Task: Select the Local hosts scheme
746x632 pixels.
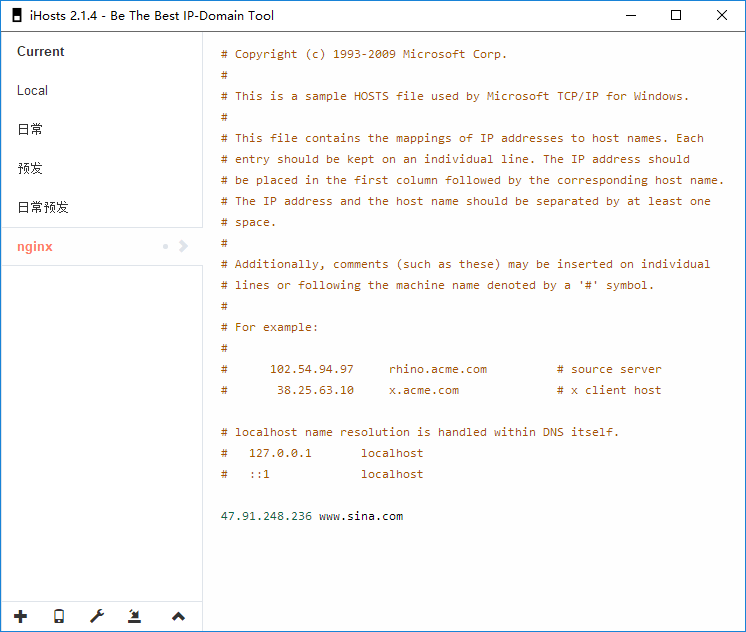Action: pos(32,91)
